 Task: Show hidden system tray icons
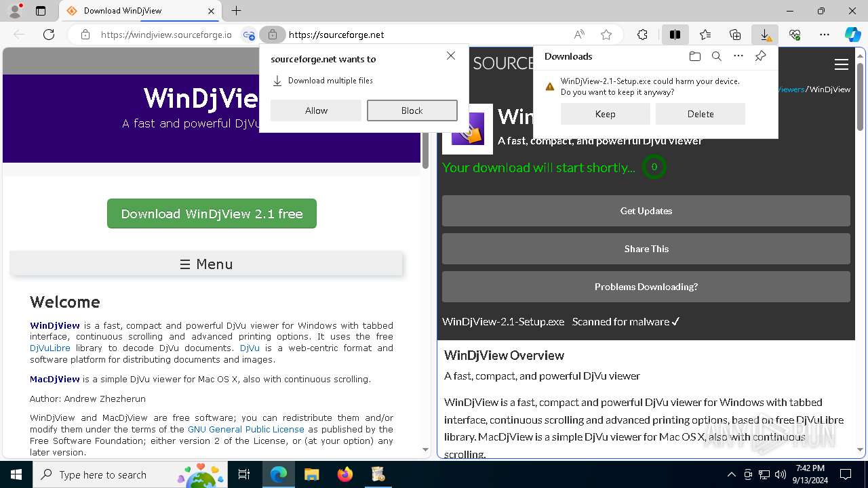(731, 474)
